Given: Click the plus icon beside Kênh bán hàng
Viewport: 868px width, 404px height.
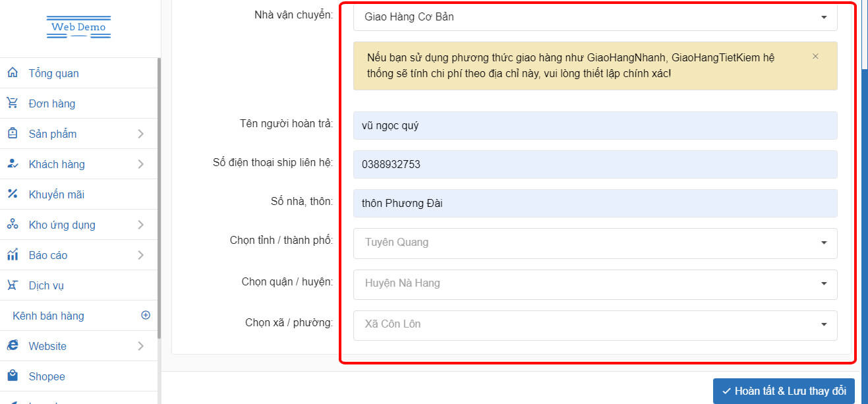Looking at the screenshot, I should point(146,315).
